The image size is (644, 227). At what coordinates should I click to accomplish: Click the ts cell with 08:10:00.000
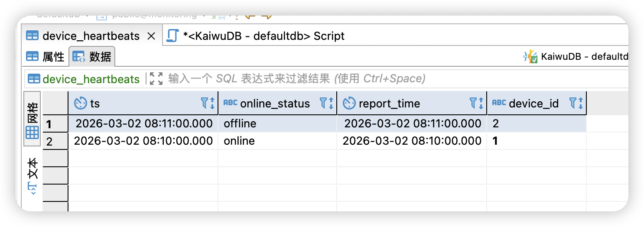pyautogui.click(x=143, y=141)
